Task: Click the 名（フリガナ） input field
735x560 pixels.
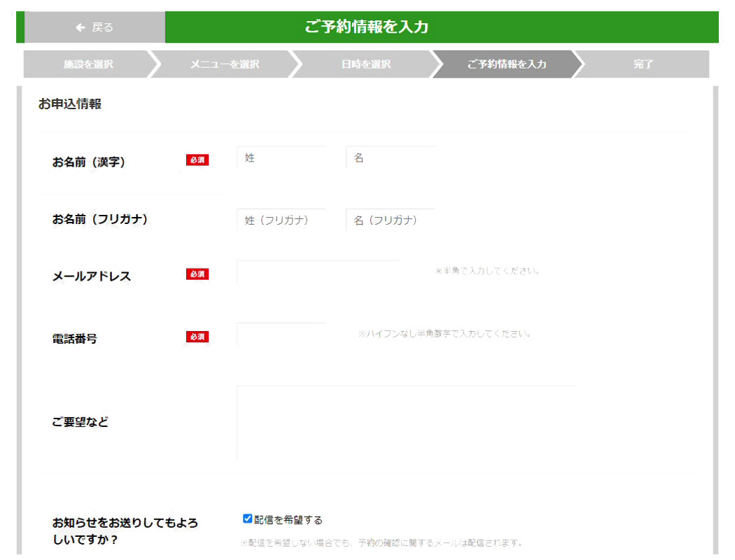Action: click(390, 220)
